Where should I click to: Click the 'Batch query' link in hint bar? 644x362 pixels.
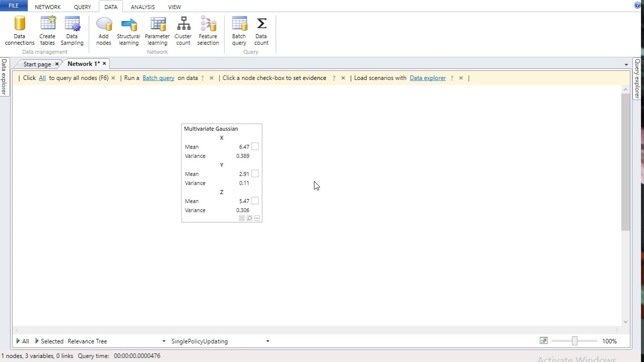click(158, 78)
